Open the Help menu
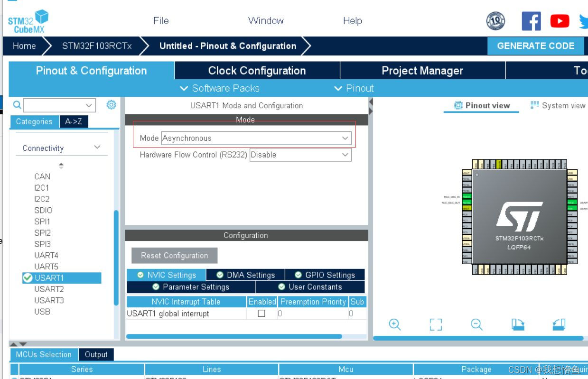 tap(352, 21)
